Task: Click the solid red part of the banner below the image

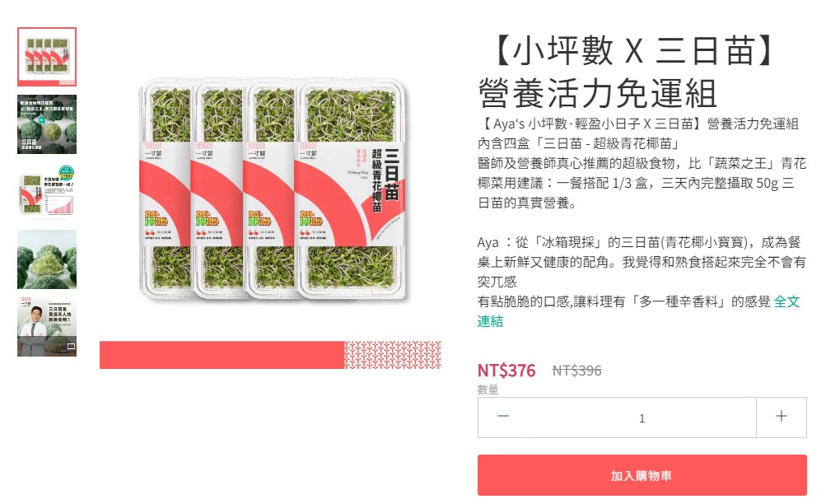Action: click(222, 355)
